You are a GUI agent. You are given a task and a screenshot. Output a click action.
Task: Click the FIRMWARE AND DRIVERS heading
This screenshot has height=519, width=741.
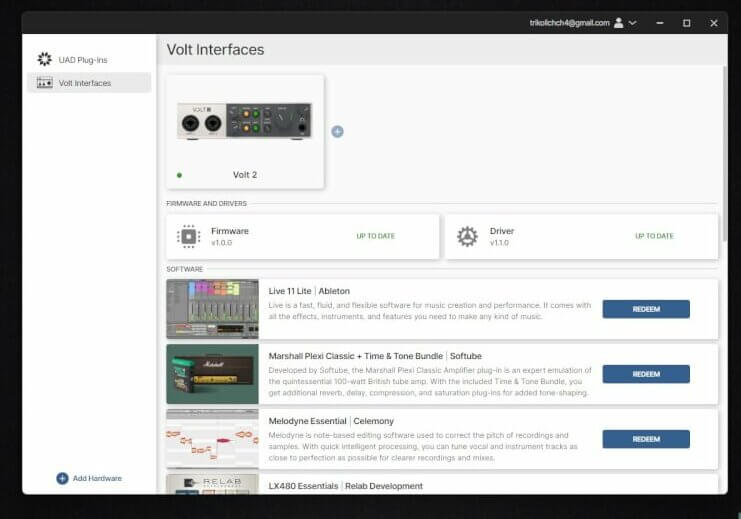pos(207,204)
